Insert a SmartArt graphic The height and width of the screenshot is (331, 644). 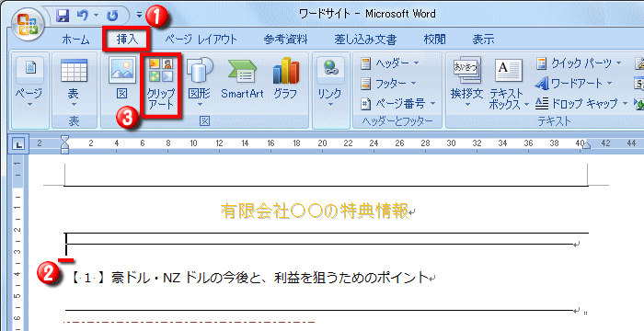click(x=242, y=79)
